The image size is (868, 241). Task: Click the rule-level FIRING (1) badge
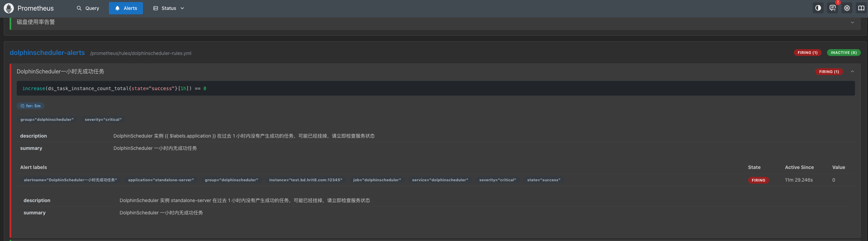point(829,72)
